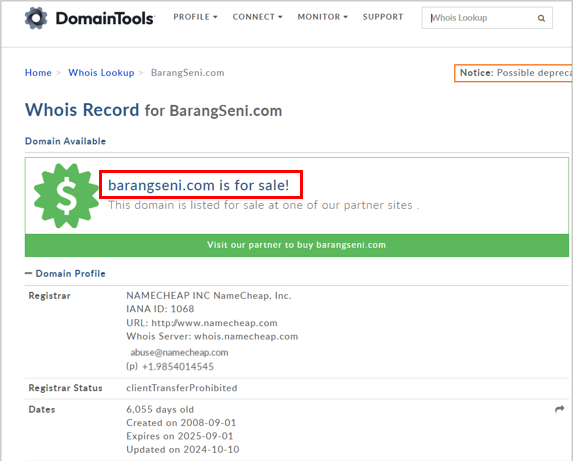Image resolution: width=574 pixels, height=461 pixels.
Task: Click the Whois Server whois.namecheap.com text
Action: (212, 337)
